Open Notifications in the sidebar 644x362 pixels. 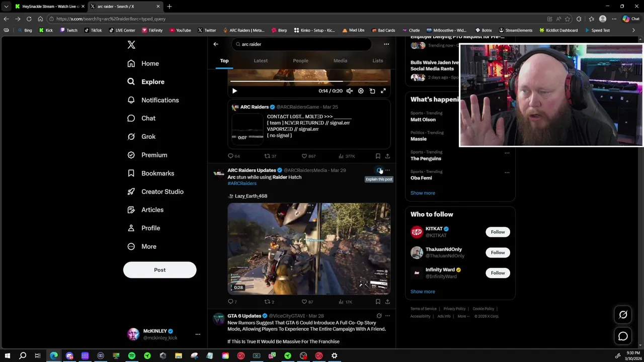click(x=153, y=100)
